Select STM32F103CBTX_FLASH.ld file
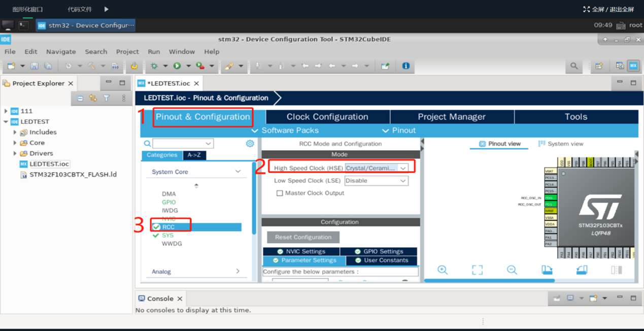The image size is (644, 331). pos(73,175)
